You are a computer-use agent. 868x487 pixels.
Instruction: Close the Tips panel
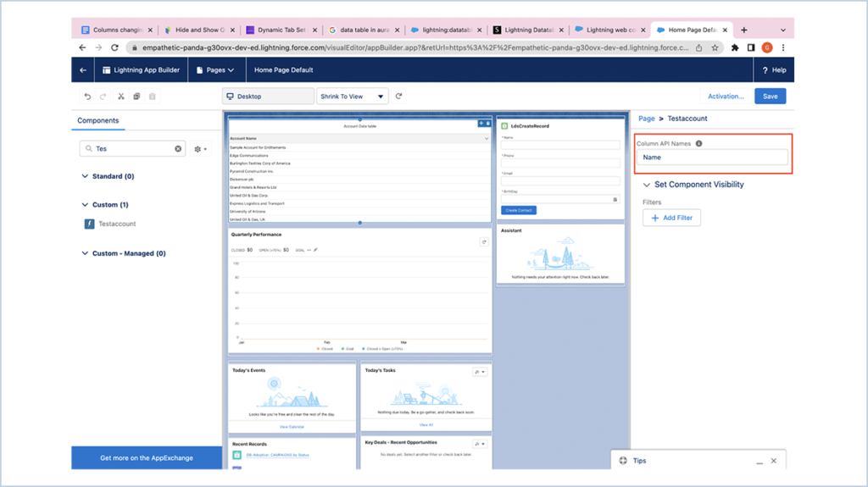click(773, 461)
